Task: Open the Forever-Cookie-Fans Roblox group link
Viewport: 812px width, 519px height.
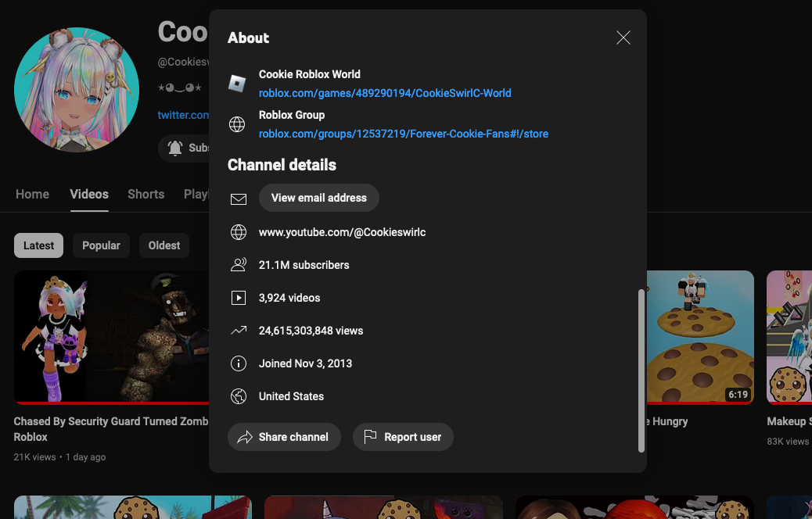Action: pos(404,134)
